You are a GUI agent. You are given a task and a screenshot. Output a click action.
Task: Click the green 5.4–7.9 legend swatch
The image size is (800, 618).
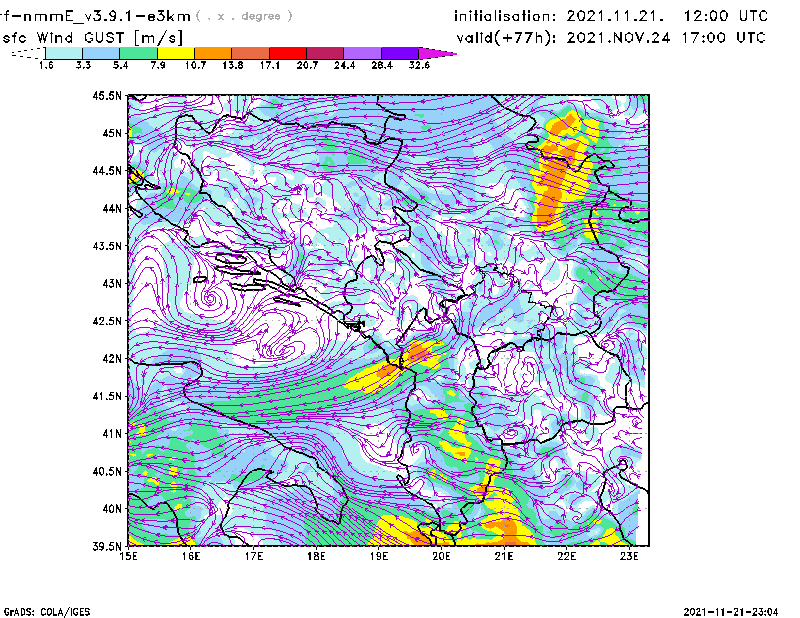click(x=138, y=53)
